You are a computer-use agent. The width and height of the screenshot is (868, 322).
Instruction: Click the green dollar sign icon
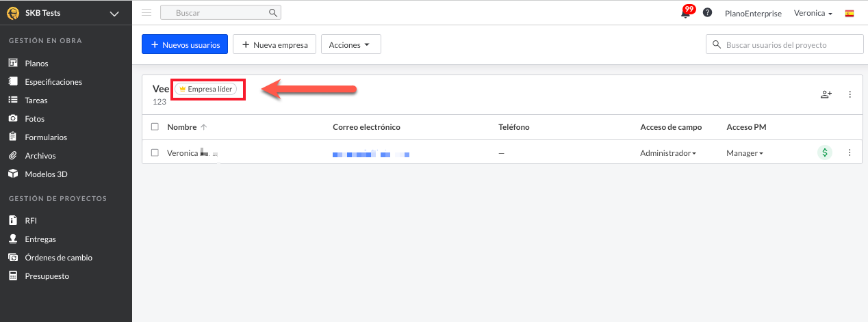(825, 153)
